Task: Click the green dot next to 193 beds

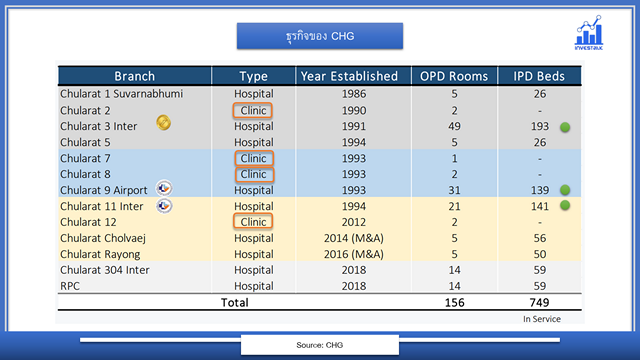Action: coord(565,127)
